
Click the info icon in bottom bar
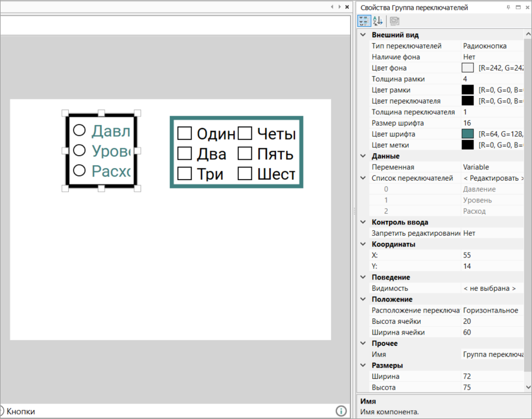click(341, 411)
